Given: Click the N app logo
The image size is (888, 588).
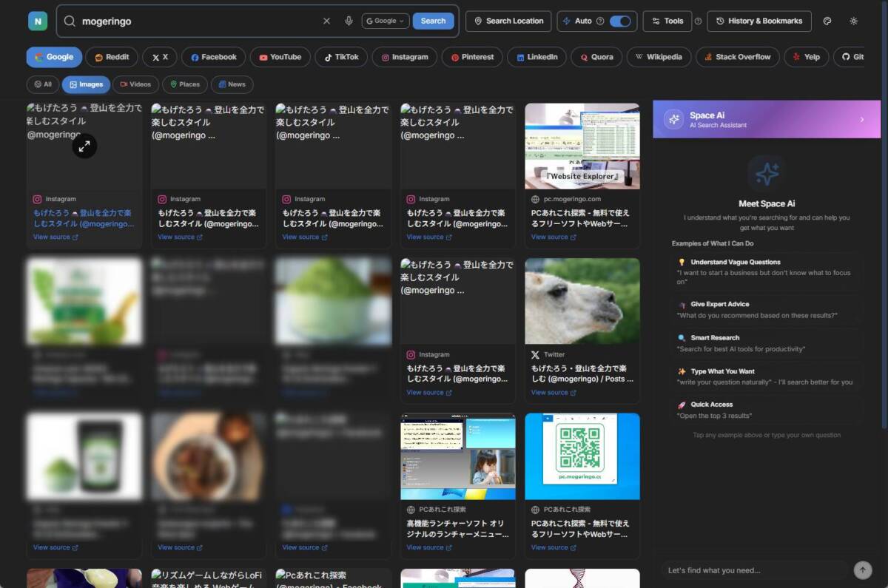Looking at the screenshot, I should (36, 20).
